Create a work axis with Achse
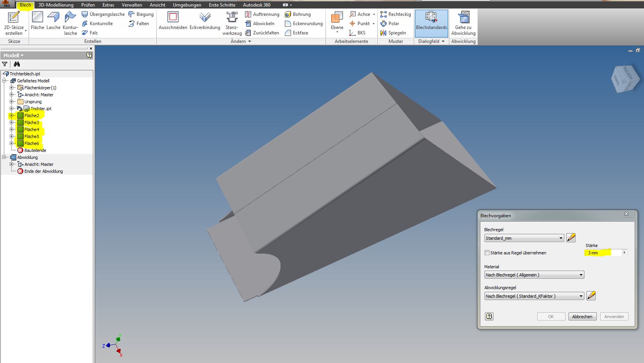Screen dimensions: 644x363 tap(360, 14)
